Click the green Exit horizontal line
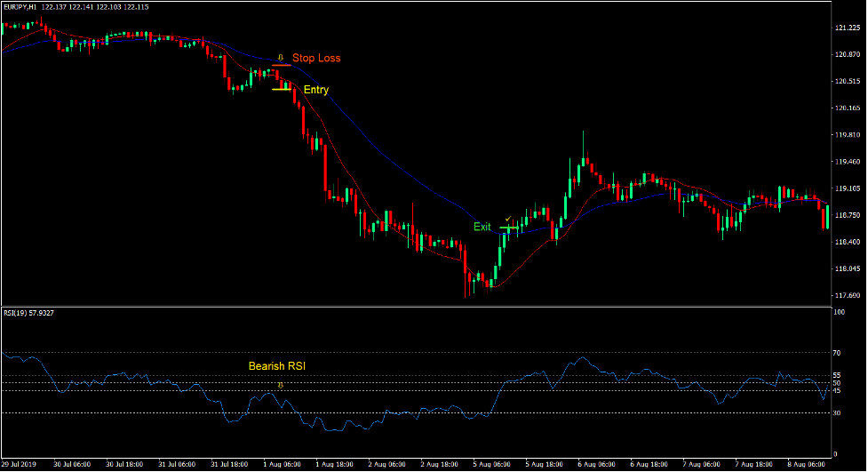868x472 pixels. (509, 228)
